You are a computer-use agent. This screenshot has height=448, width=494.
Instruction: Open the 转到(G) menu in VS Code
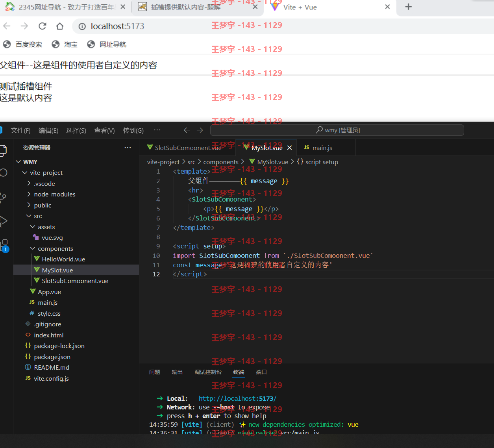pyautogui.click(x=133, y=130)
